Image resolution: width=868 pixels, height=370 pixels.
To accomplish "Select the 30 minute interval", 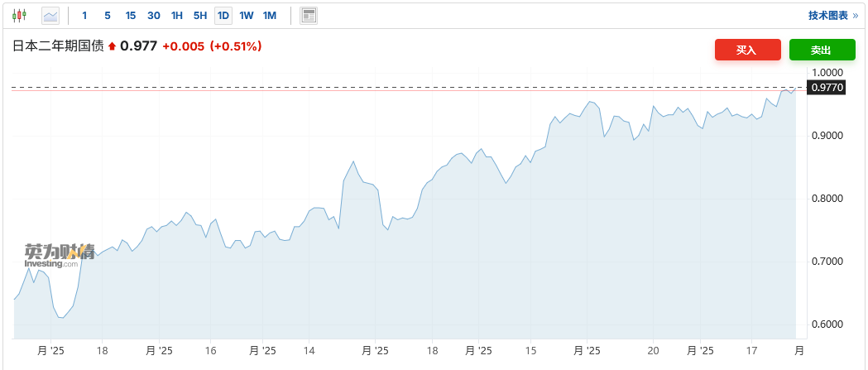I will point(154,16).
